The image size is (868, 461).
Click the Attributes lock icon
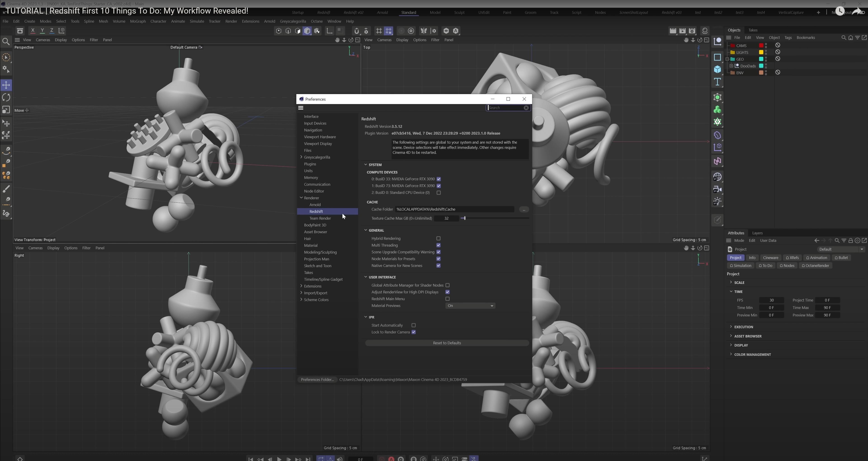pos(850,241)
